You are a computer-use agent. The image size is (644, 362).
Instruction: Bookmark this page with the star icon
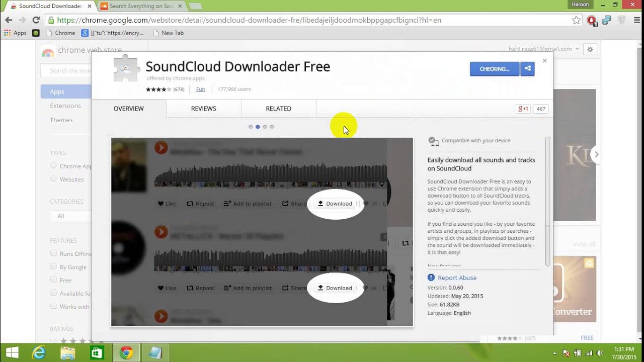pyautogui.click(x=577, y=20)
